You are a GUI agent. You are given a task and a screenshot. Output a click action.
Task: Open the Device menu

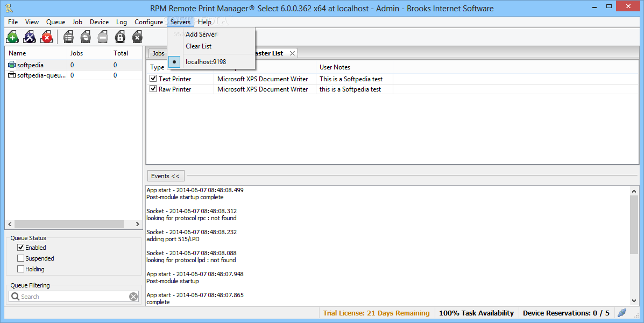point(100,22)
